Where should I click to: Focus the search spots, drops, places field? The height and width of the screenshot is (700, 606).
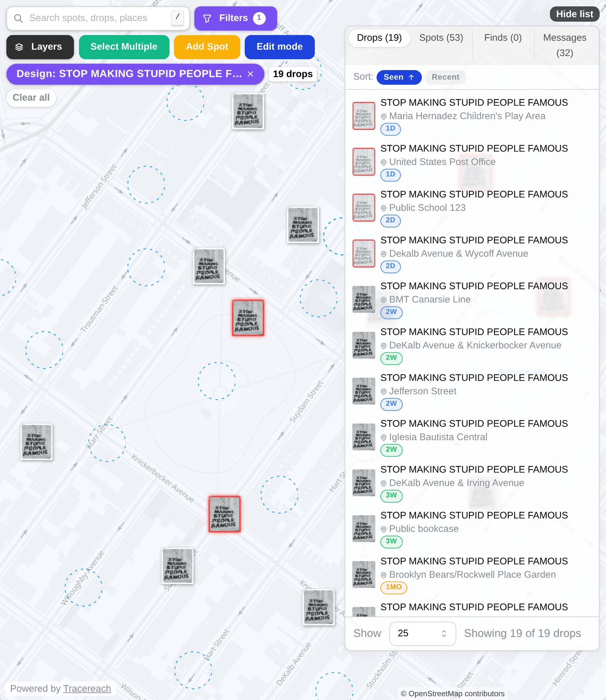[x=98, y=18]
